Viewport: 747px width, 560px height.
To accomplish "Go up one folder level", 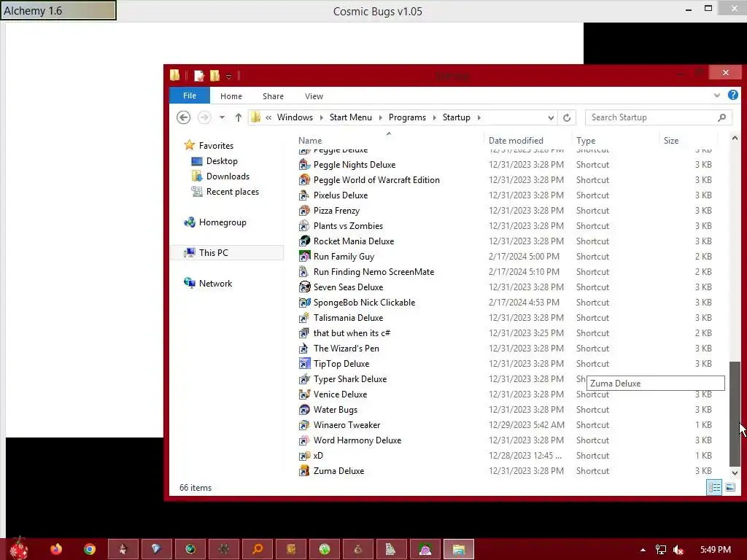I will tap(239, 117).
